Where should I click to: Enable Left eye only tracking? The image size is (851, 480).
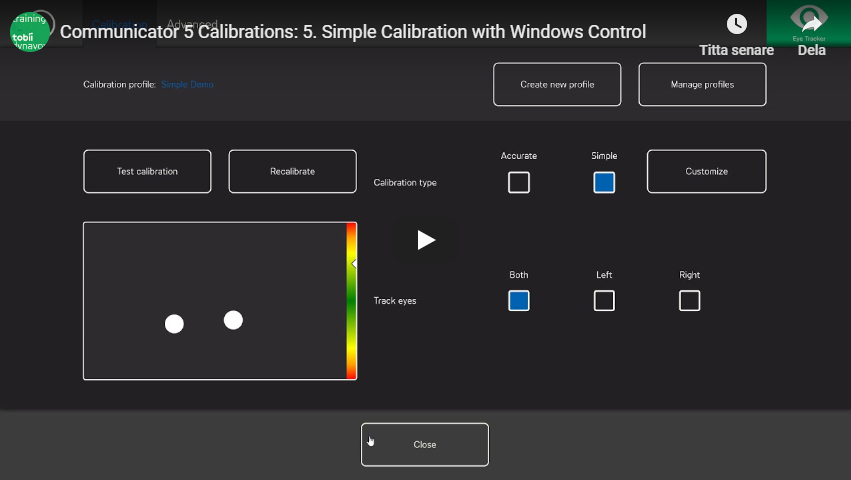604,301
